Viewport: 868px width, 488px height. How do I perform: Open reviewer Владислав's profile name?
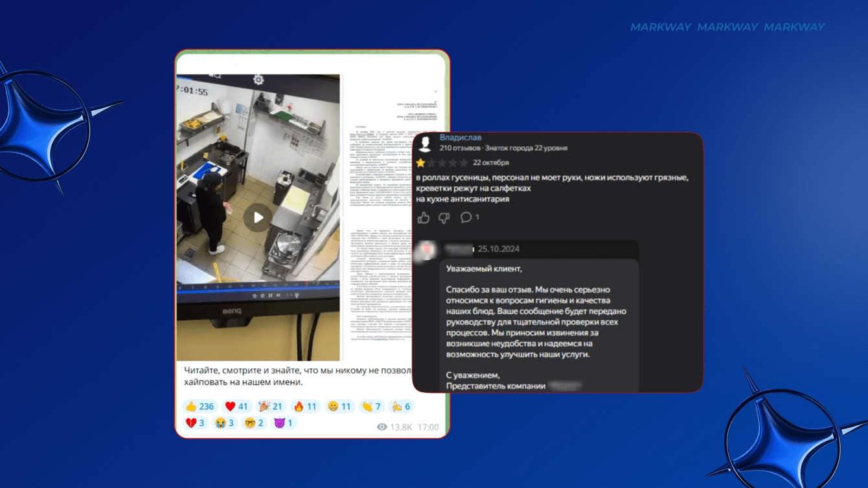[x=461, y=138]
